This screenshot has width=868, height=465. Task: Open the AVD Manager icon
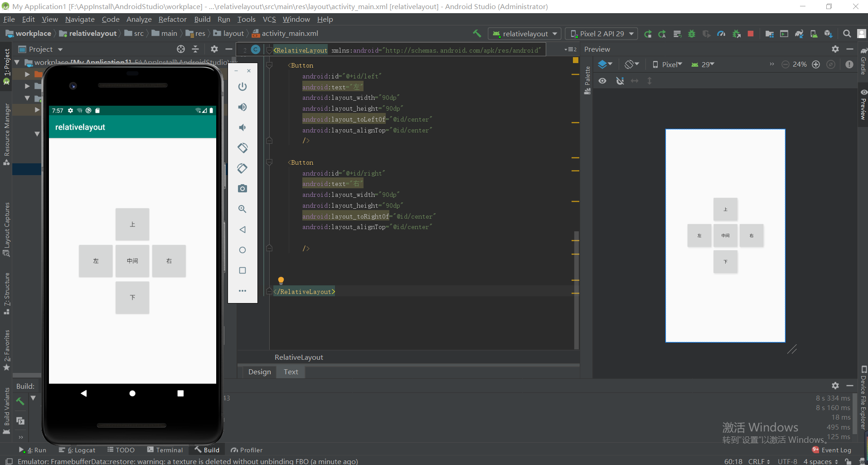click(785, 34)
